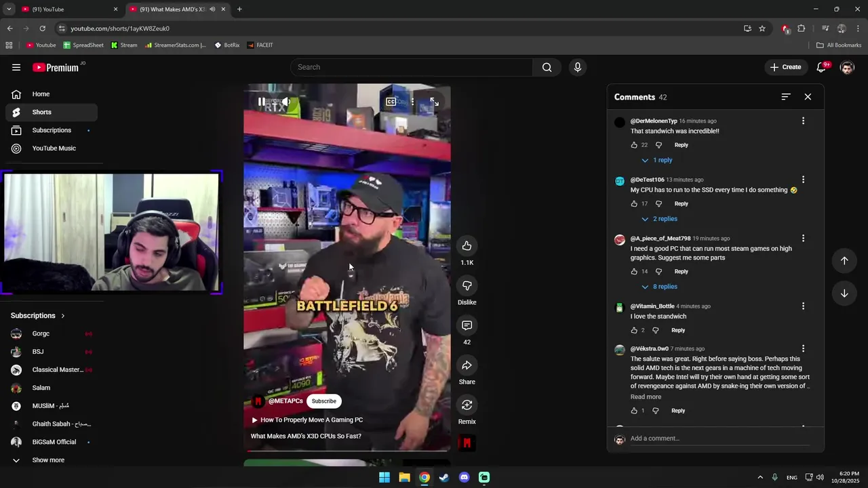
Task: Dislike A_piece_of_Meat798's comment
Action: pyautogui.click(x=658, y=271)
